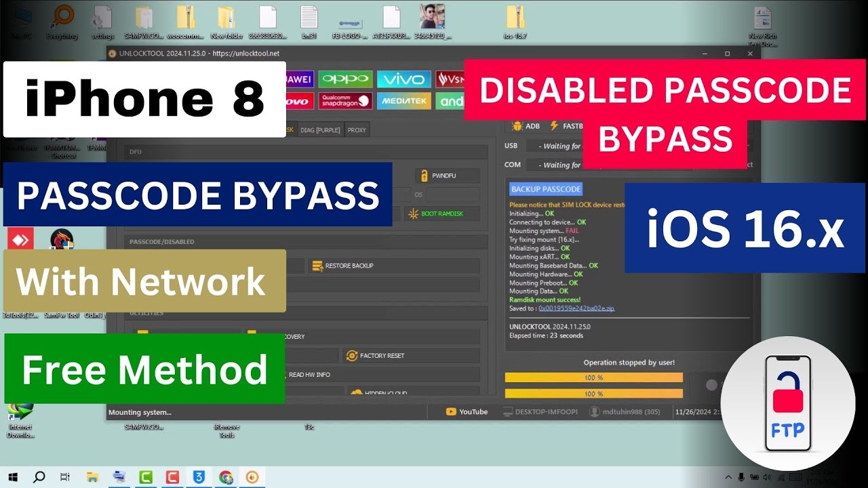Viewport: 868px width, 488px height.
Task: Open the PROXY tab
Action: pyautogui.click(x=357, y=129)
